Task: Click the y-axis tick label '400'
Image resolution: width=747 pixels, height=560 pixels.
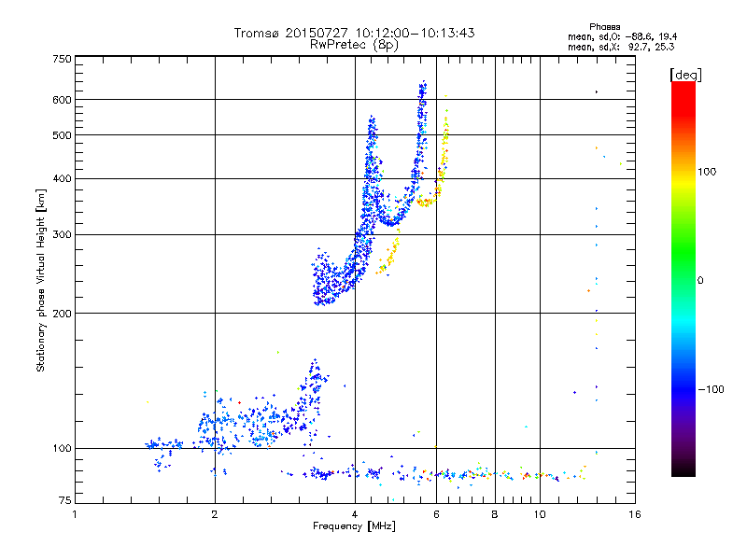Action: [62, 178]
